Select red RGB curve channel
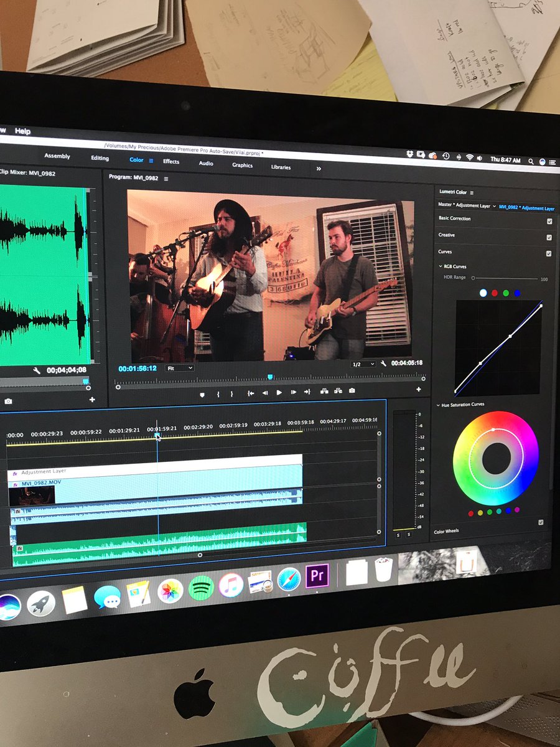 point(495,293)
